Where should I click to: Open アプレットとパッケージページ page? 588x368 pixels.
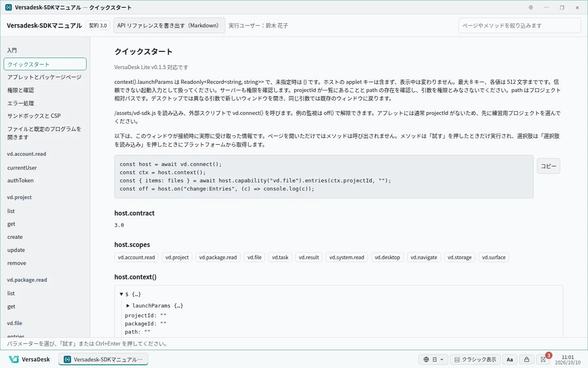(x=45, y=77)
